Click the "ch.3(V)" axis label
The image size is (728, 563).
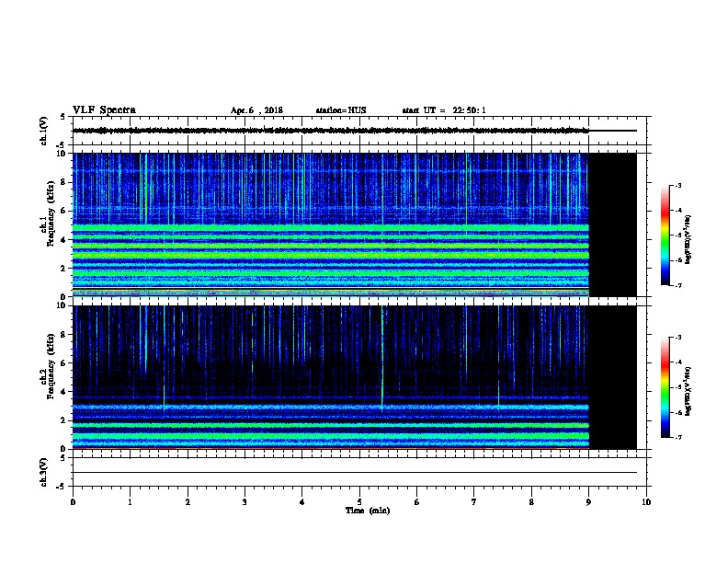pos(44,472)
